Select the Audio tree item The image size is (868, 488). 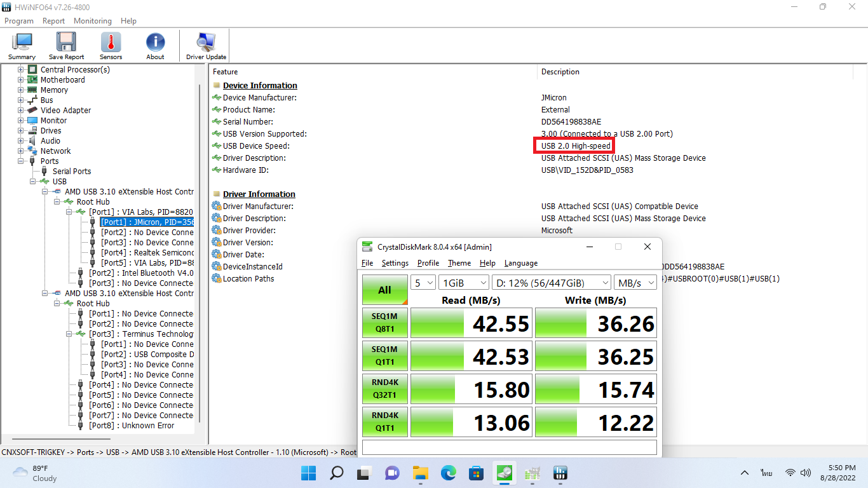[x=51, y=140]
